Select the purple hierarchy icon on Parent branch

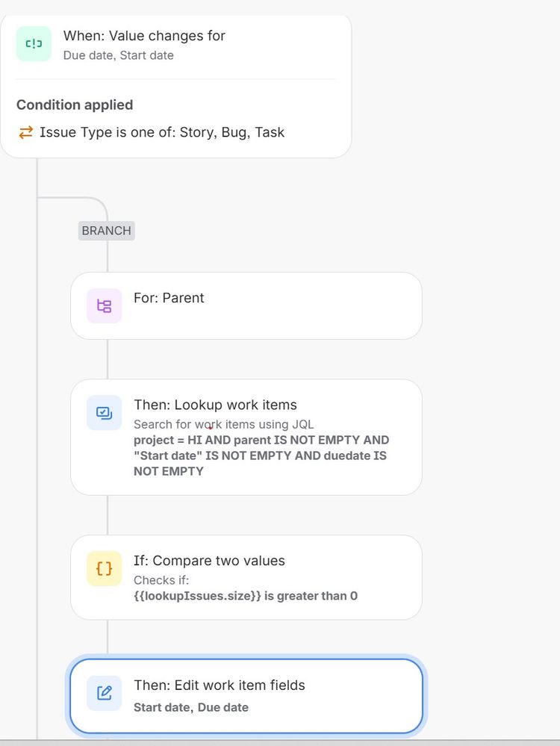(x=104, y=306)
